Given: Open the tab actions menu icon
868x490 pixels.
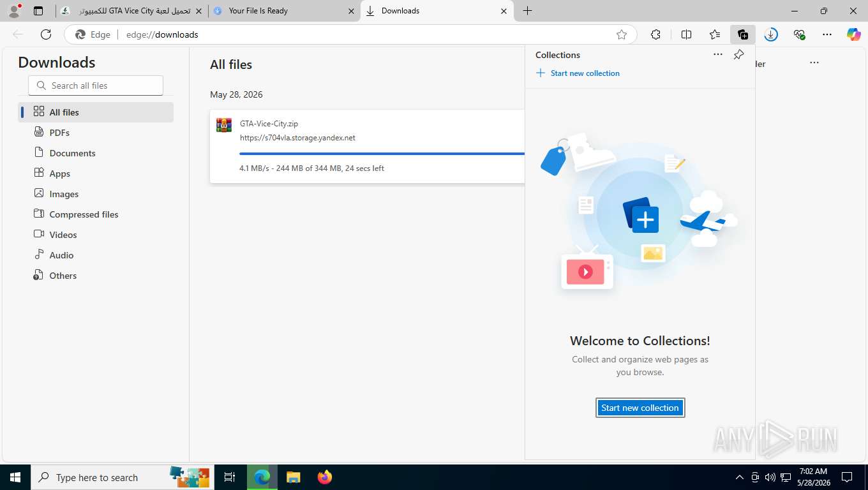Looking at the screenshot, I should coord(38,11).
